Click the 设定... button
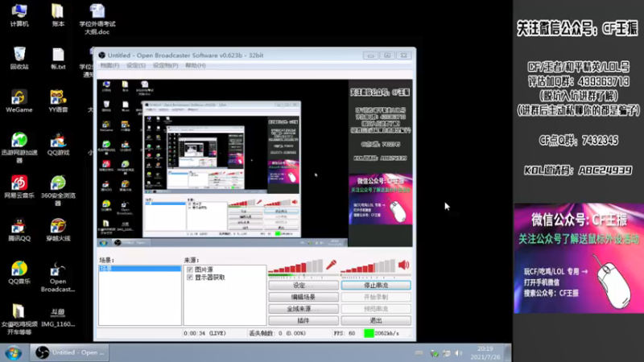This screenshot has height=362, width=644. click(x=303, y=286)
